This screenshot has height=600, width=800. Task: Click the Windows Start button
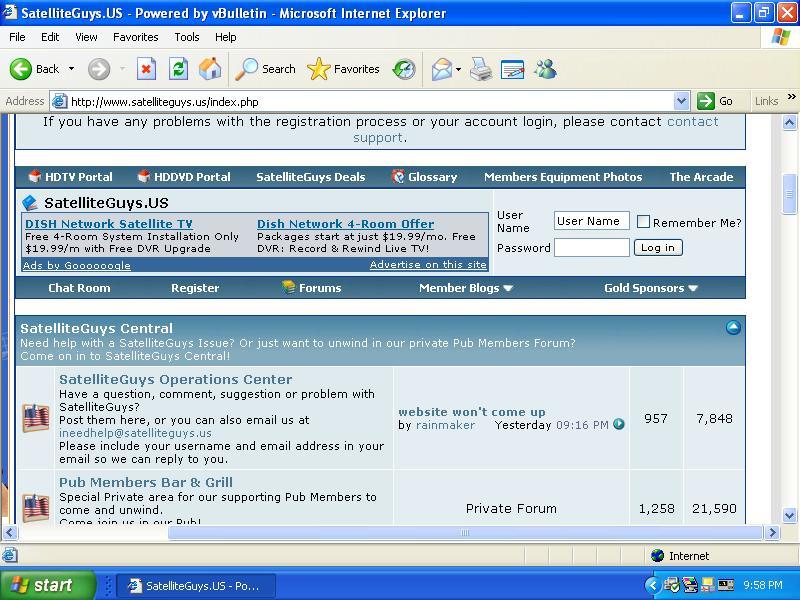(x=47, y=585)
